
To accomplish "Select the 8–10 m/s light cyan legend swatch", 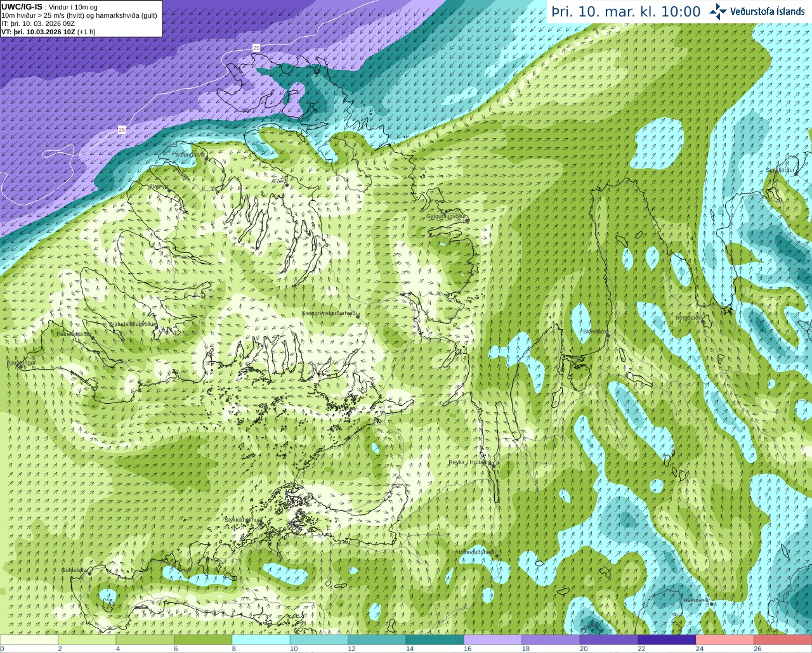I will pyautogui.click(x=261, y=640).
